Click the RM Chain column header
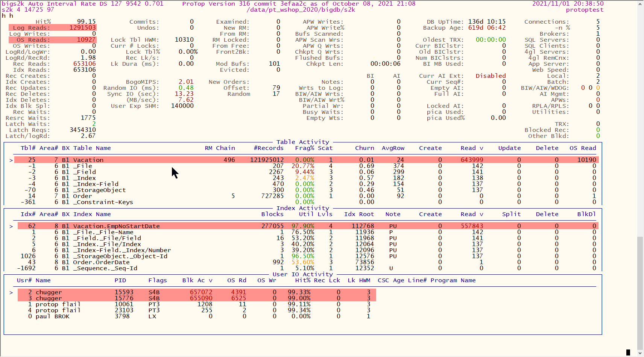644x357 pixels. 220,148
